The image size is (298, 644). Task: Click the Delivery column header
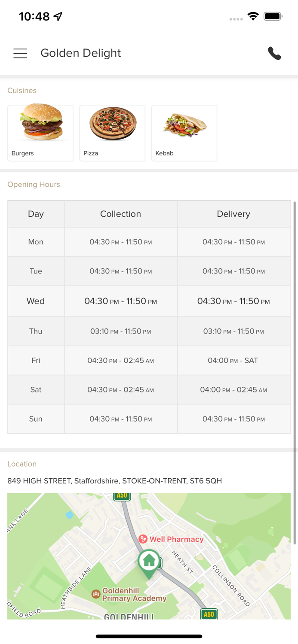233,214
